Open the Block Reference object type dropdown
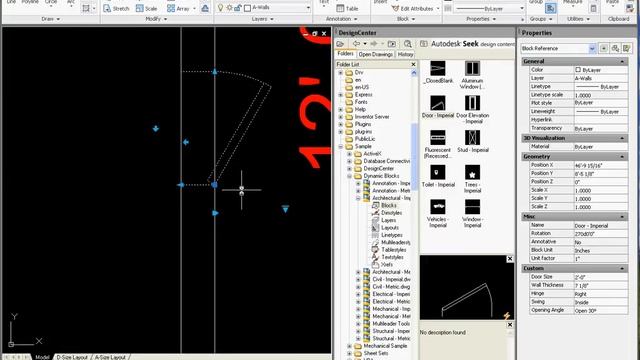 click(x=592, y=49)
